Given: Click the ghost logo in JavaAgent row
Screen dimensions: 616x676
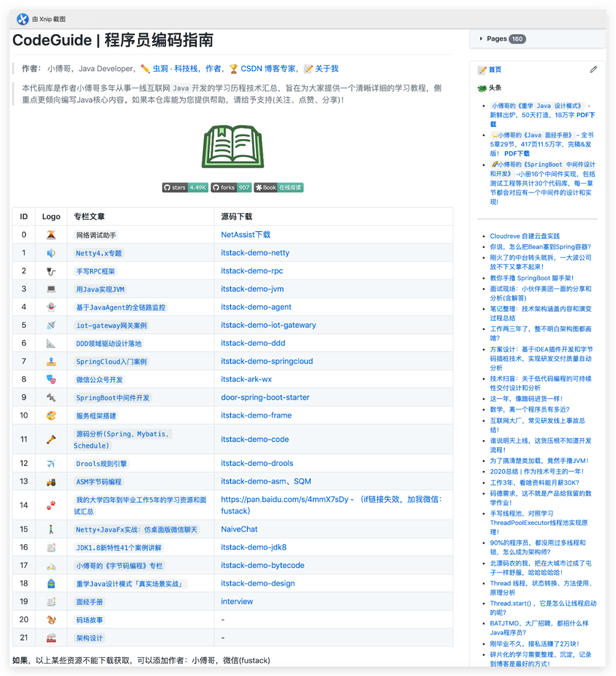Looking at the screenshot, I should (51, 307).
